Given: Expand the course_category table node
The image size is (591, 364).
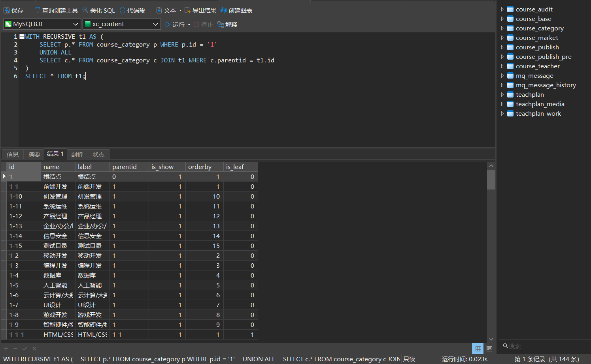Looking at the screenshot, I should tap(502, 28).
